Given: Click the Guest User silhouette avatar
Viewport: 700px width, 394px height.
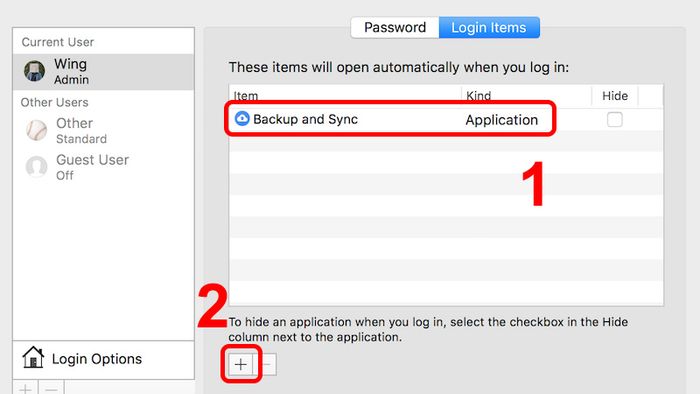Looking at the screenshot, I should pyautogui.click(x=36, y=167).
